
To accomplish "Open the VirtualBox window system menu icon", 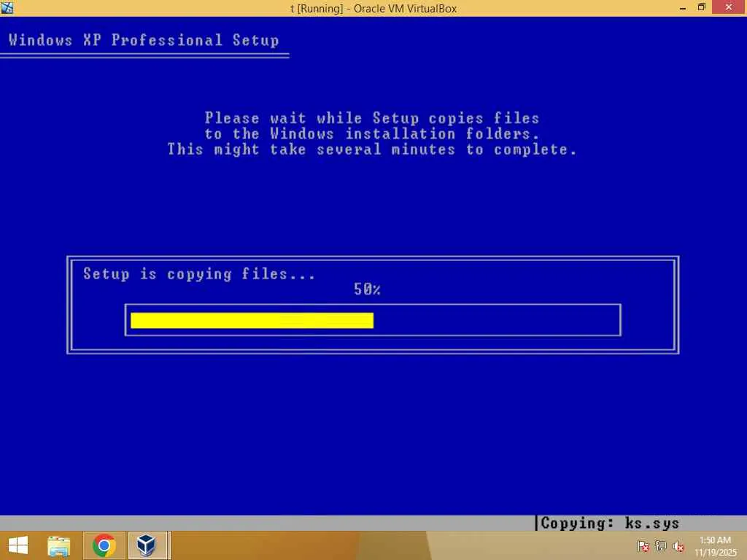I will [x=7, y=7].
